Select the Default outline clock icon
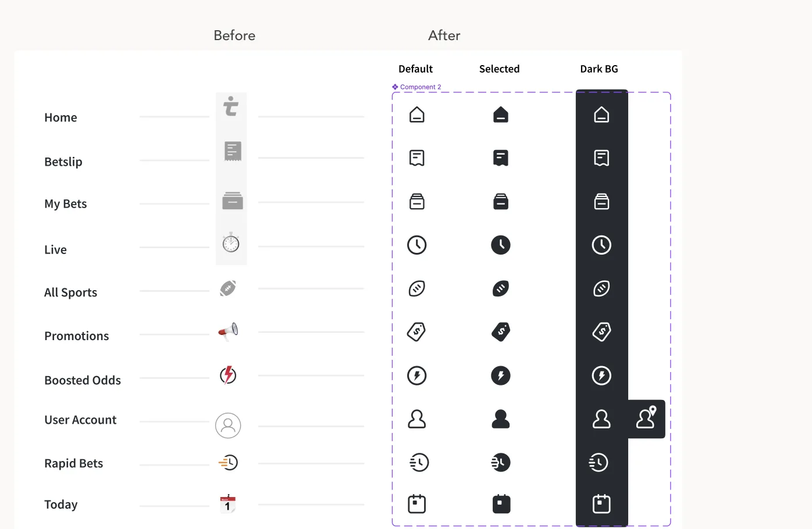This screenshot has width=812, height=529. coord(417,245)
